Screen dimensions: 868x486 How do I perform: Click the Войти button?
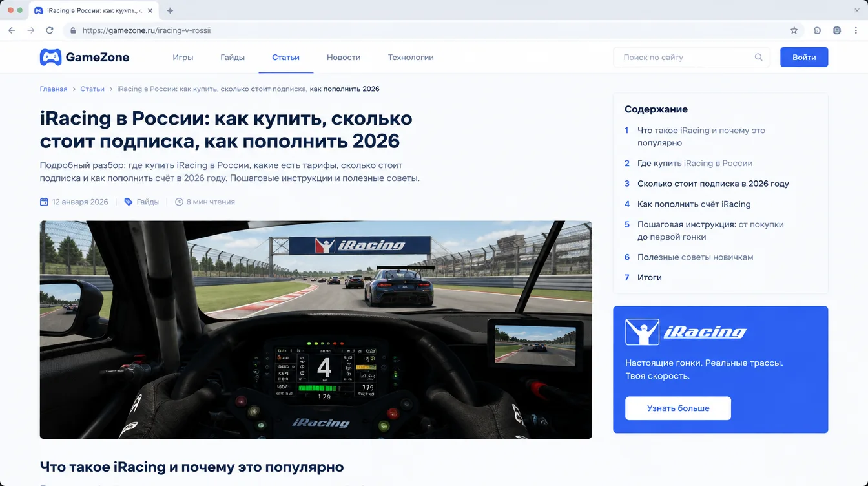[x=804, y=57]
